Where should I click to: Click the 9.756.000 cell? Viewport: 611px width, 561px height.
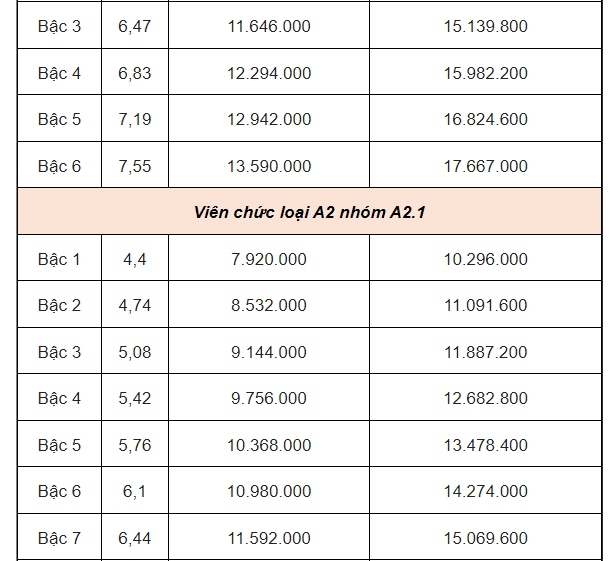[x=269, y=398]
